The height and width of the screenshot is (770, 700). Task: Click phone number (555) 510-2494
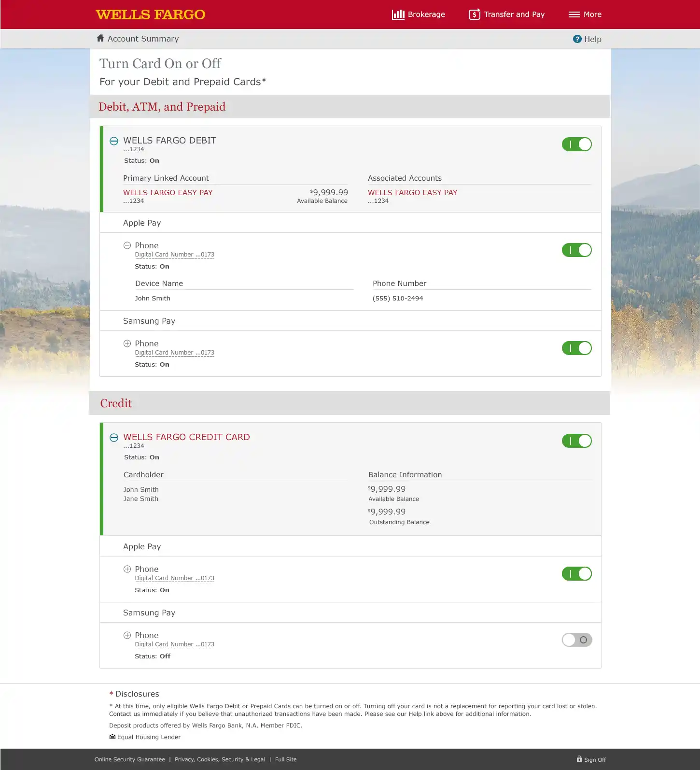point(398,298)
